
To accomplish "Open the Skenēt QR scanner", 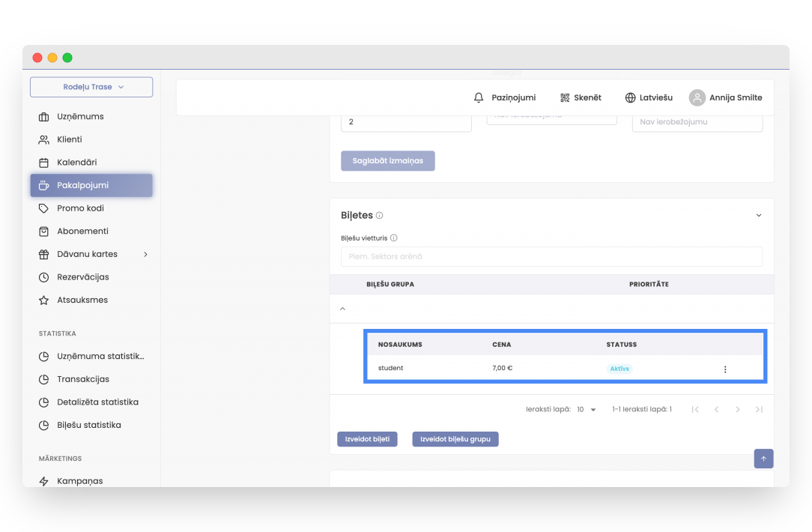I will tap(565, 97).
